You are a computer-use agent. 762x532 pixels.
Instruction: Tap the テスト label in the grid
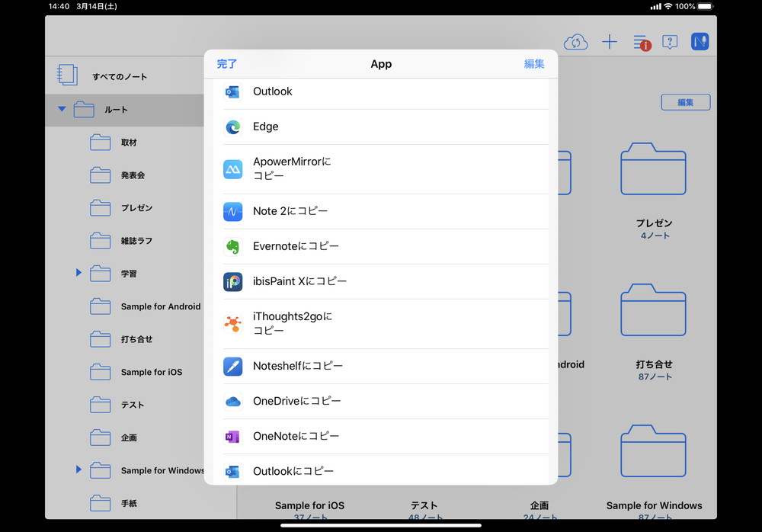coord(424,506)
